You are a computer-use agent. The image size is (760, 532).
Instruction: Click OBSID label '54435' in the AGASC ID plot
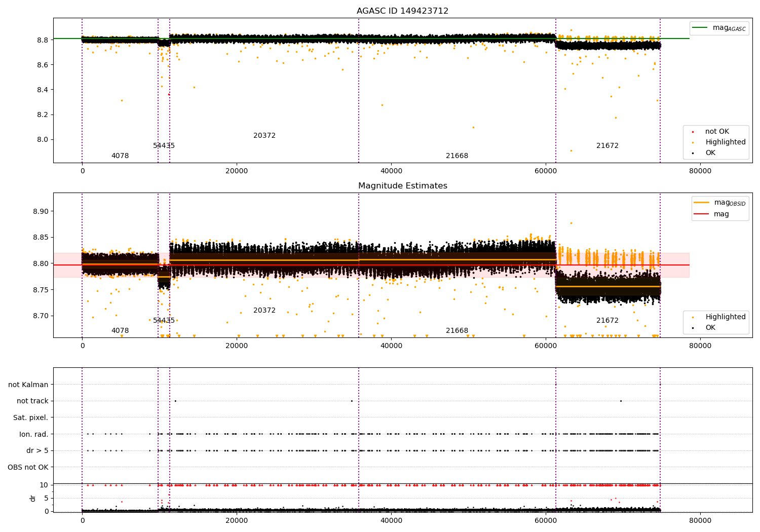coord(164,146)
